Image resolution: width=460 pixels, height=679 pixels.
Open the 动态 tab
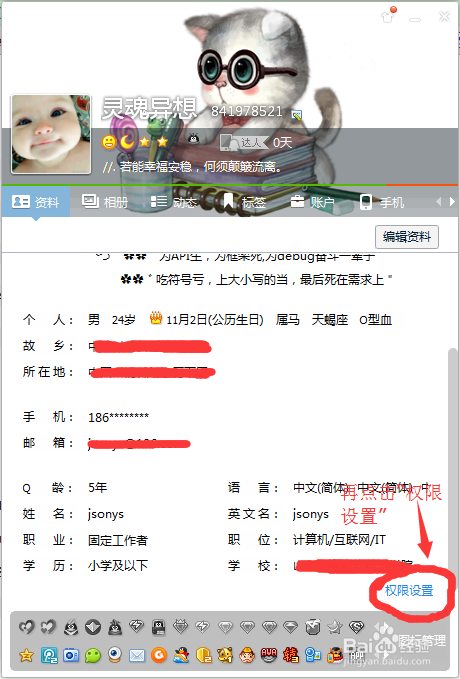174,202
